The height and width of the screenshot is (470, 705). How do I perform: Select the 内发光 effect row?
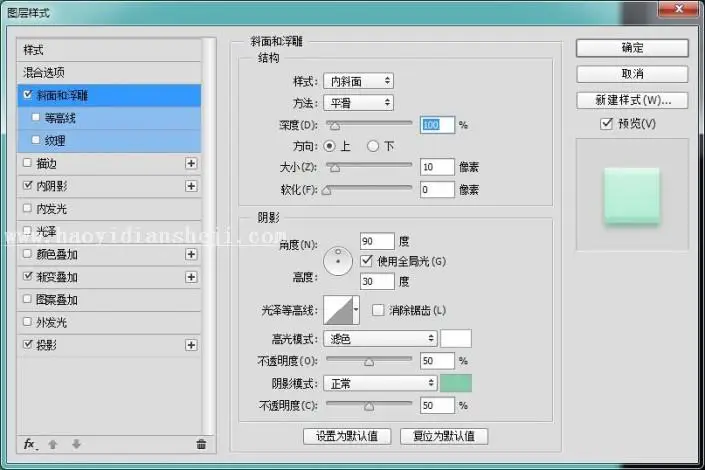pyautogui.click(x=109, y=209)
